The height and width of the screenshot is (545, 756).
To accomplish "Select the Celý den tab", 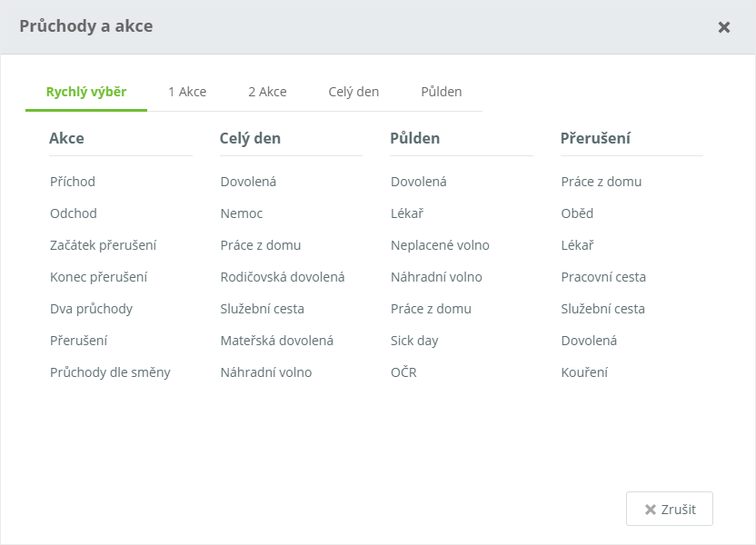I will [x=353, y=92].
